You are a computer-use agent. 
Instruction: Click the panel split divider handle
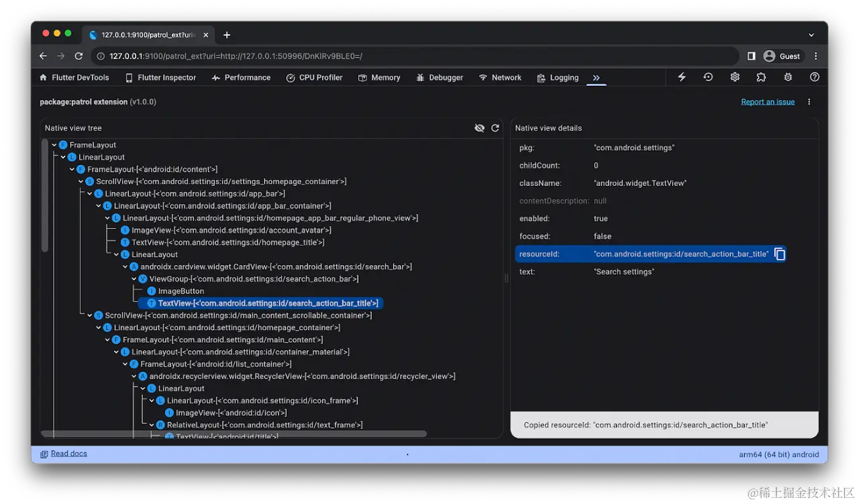tap(507, 279)
